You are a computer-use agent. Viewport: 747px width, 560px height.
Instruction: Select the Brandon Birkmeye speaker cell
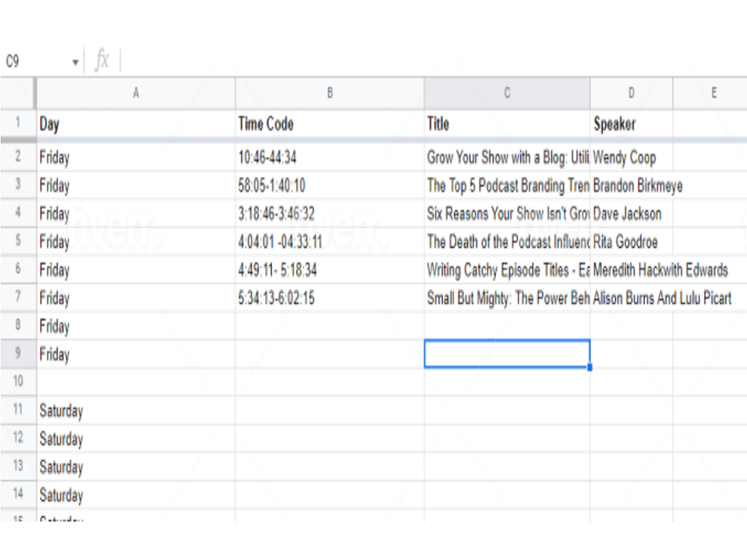pyautogui.click(x=631, y=185)
